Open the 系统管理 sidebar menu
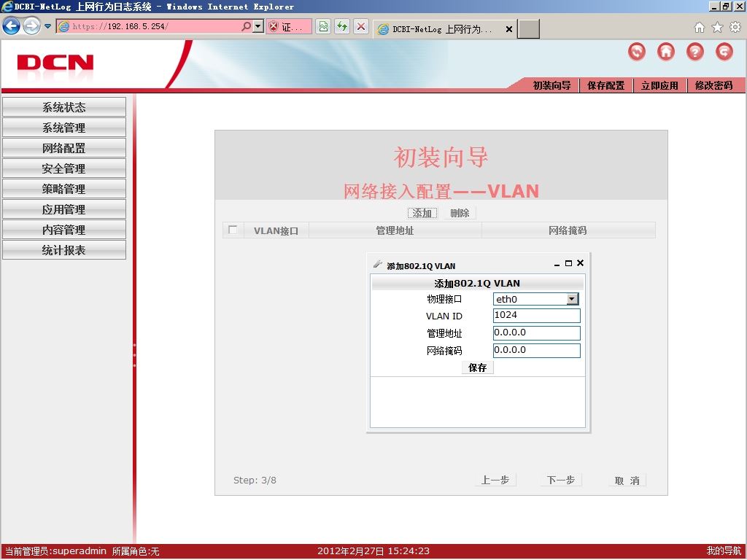This screenshot has height=560, width=747. tap(64, 128)
